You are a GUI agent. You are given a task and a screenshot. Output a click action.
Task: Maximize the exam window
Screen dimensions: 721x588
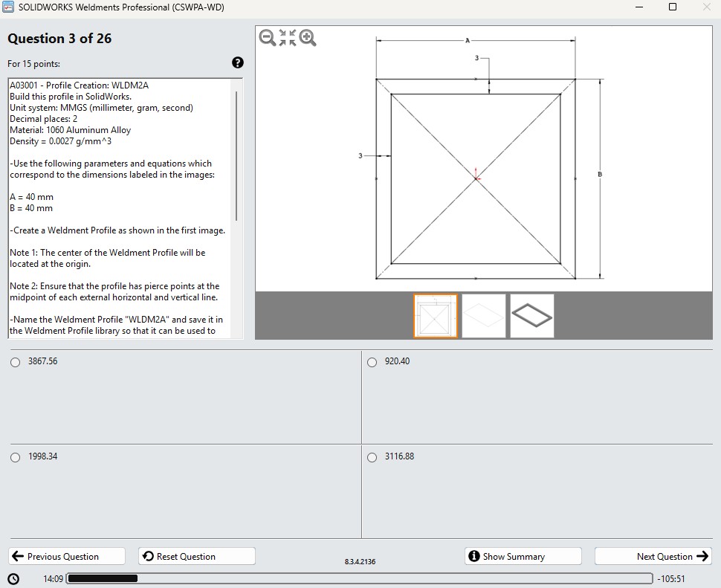coord(672,7)
